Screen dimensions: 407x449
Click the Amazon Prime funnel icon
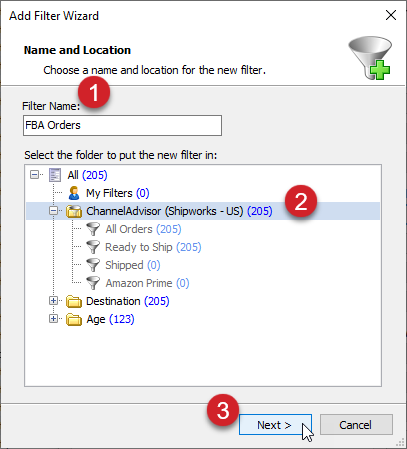click(x=93, y=283)
